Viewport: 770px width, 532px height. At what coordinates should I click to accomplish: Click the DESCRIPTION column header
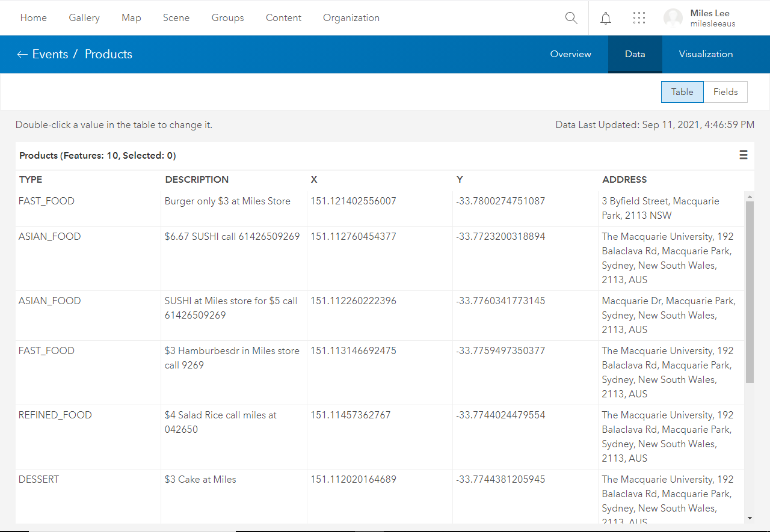pyautogui.click(x=197, y=180)
